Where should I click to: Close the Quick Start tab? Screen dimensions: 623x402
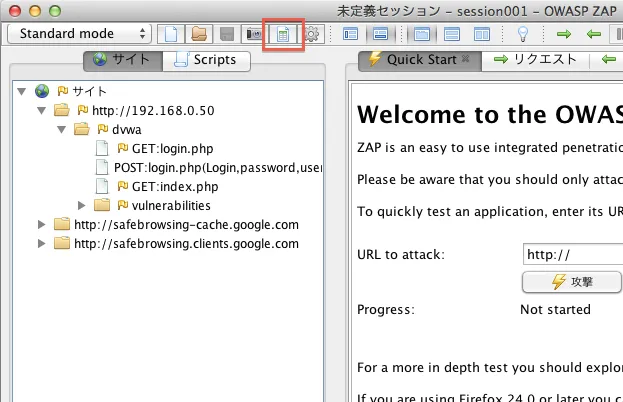[465, 60]
